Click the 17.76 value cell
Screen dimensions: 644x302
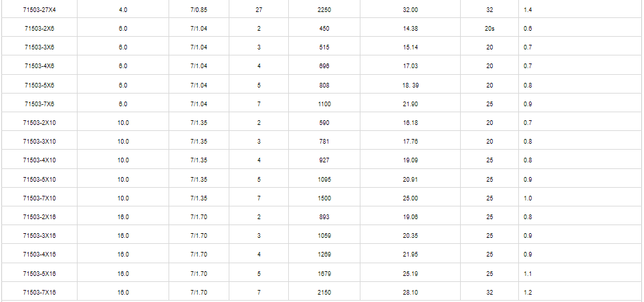tap(411, 142)
